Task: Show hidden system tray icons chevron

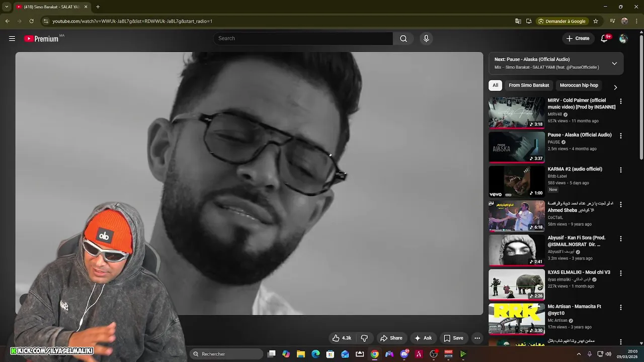Action: coord(579,354)
